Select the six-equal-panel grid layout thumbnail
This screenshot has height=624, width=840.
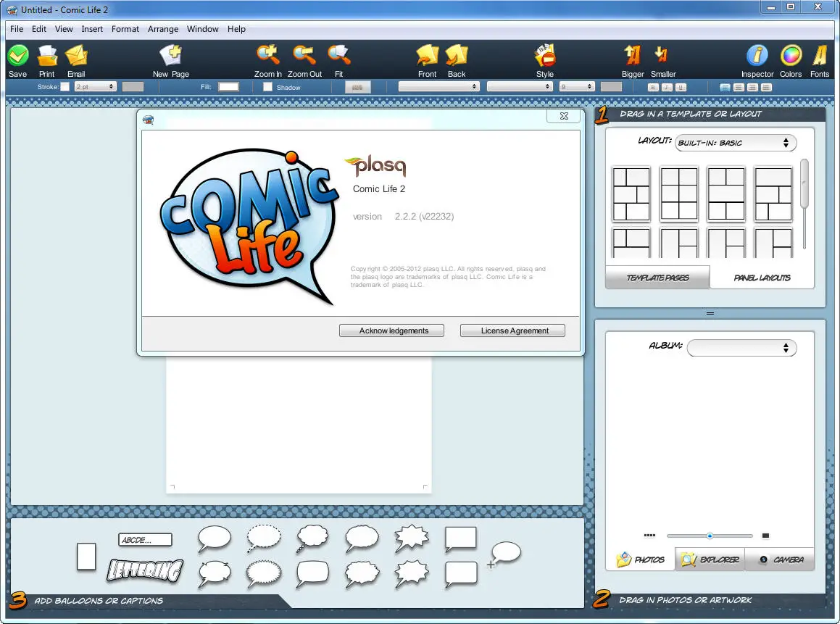679,194
